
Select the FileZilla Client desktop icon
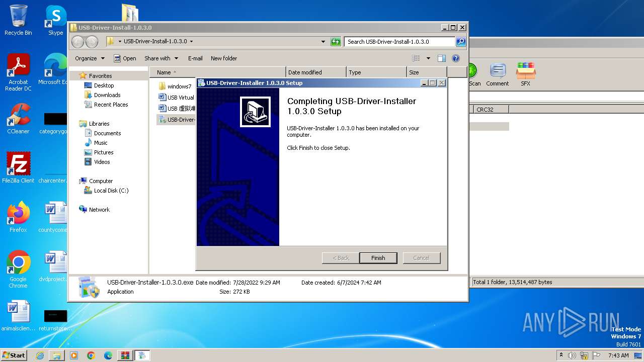tap(18, 167)
